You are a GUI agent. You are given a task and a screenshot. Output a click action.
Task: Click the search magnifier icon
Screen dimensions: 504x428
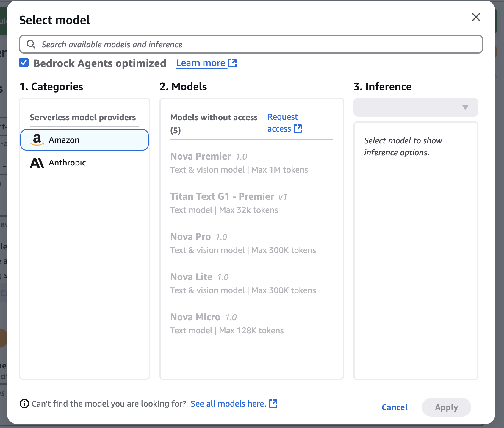[x=31, y=44]
